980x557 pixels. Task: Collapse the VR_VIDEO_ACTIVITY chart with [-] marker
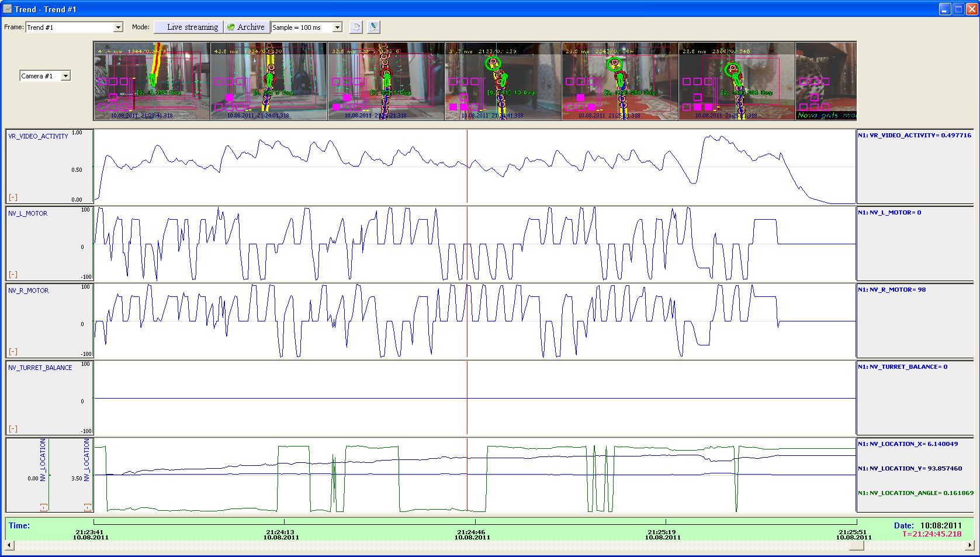13,198
